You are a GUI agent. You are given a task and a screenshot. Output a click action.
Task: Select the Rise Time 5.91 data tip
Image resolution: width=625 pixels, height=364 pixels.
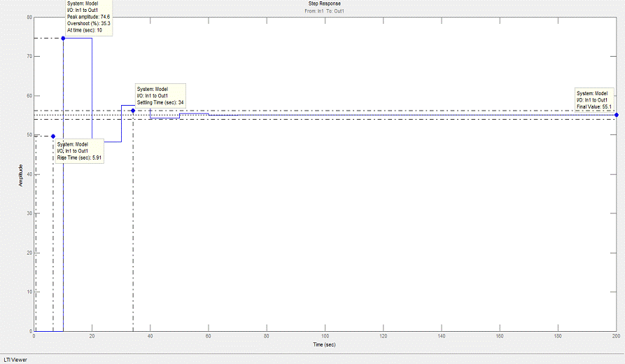[x=80, y=151]
